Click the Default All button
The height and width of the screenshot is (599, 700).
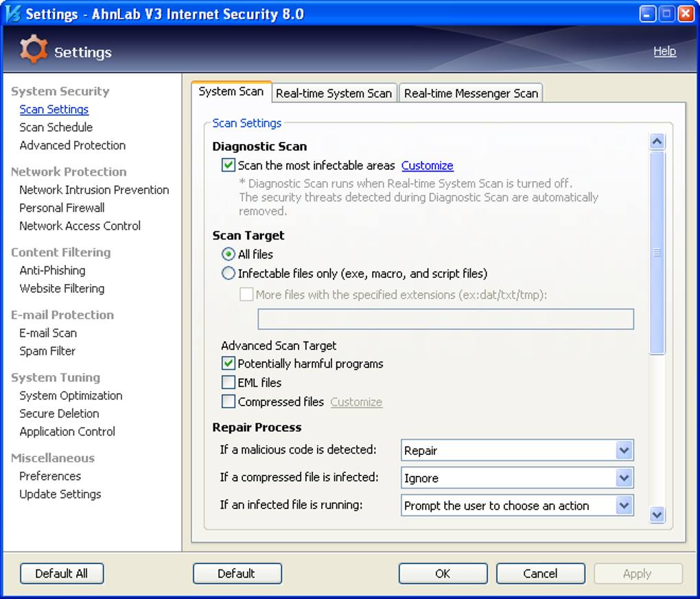click(62, 574)
